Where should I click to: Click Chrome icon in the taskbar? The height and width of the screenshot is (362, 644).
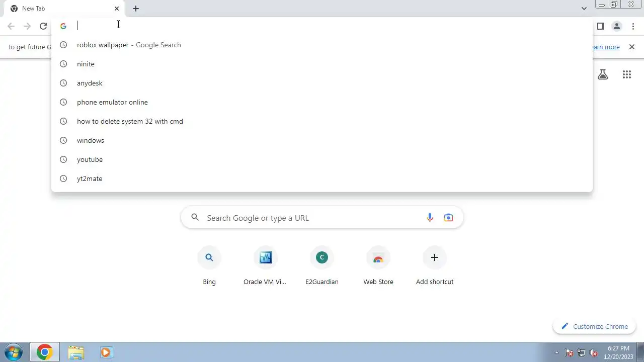click(x=45, y=352)
